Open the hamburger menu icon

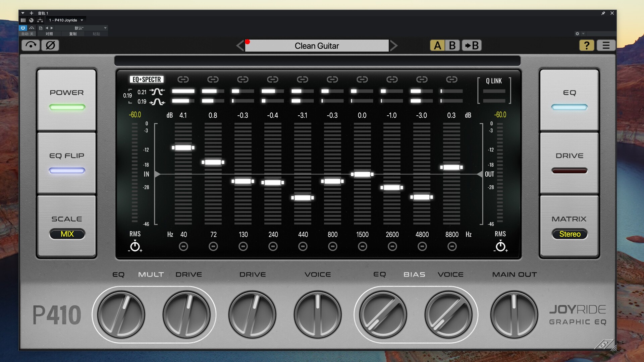pos(606,45)
